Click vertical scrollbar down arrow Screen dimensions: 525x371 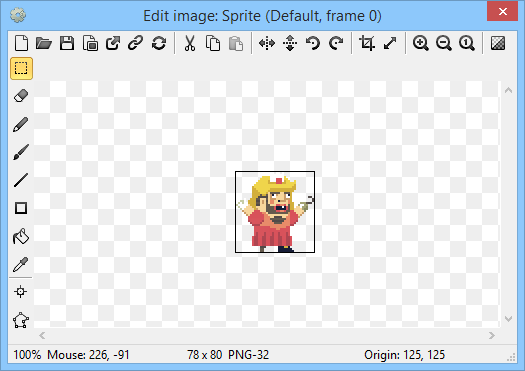pyautogui.click(x=508, y=319)
